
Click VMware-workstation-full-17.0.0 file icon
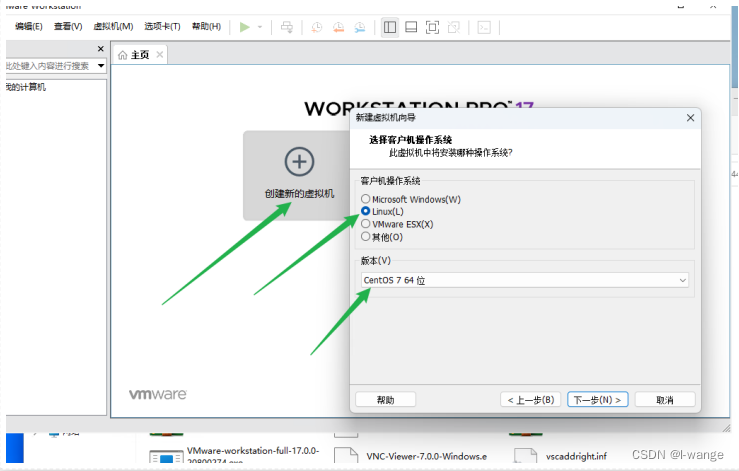tap(166, 456)
